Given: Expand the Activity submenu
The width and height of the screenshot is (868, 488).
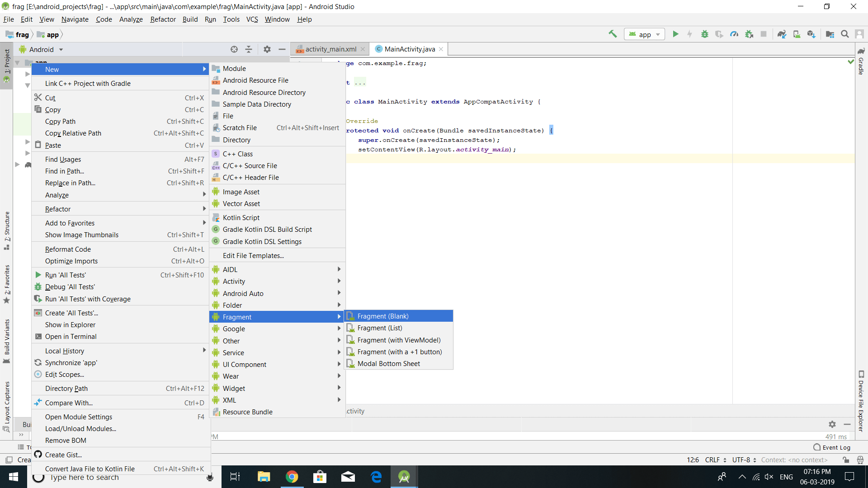Looking at the screenshot, I should tap(277, 281).
